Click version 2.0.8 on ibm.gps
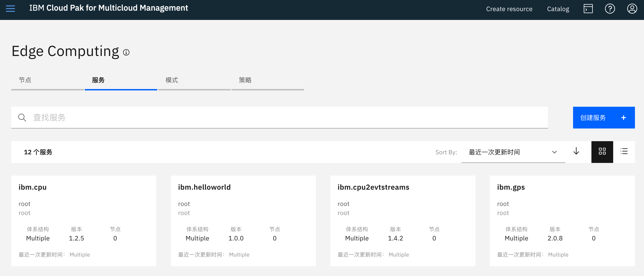The width and height of the screenshot is (644, 276). click(x=555, y=238)
